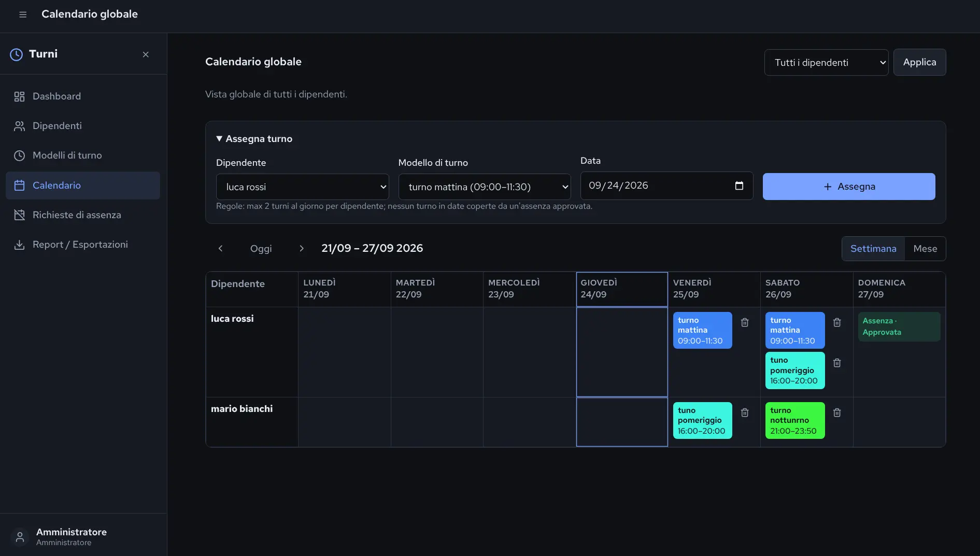Viewport: 980px width, 556px height.
Task: Delete luca rossi's Saturday tuno pomeriggio
Action: coord(837,363)
